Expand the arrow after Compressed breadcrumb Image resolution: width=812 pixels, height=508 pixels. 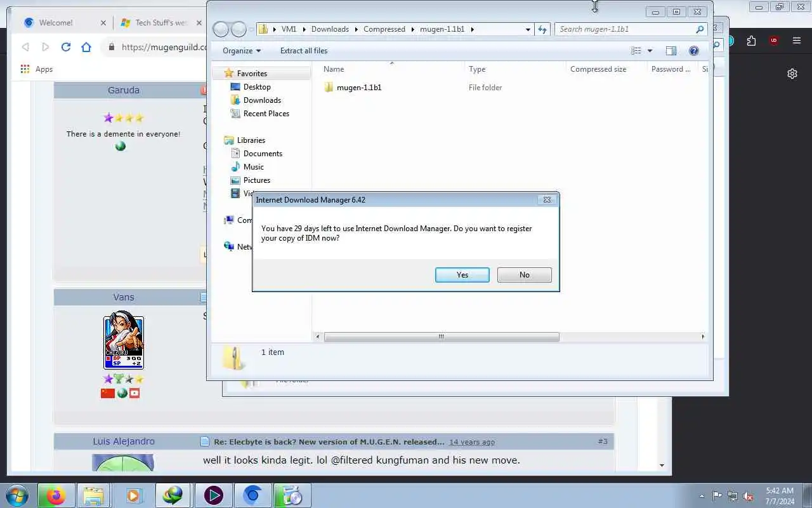[x=413, y=29]
